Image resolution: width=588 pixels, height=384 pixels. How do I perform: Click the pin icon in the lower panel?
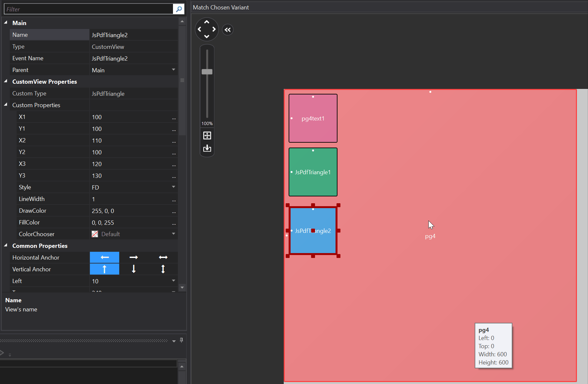point(181,340)
